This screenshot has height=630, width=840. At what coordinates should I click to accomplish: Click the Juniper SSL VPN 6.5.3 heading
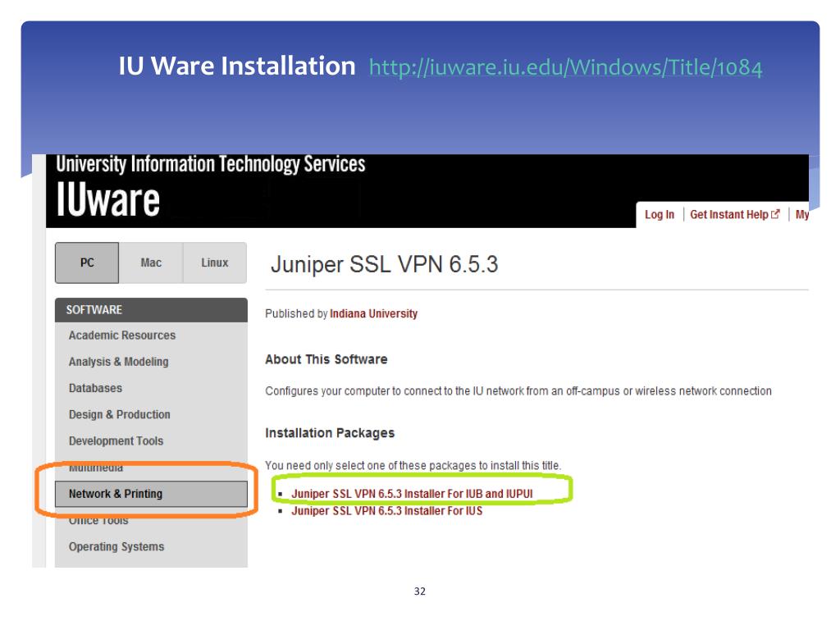(x=384, y=265)
